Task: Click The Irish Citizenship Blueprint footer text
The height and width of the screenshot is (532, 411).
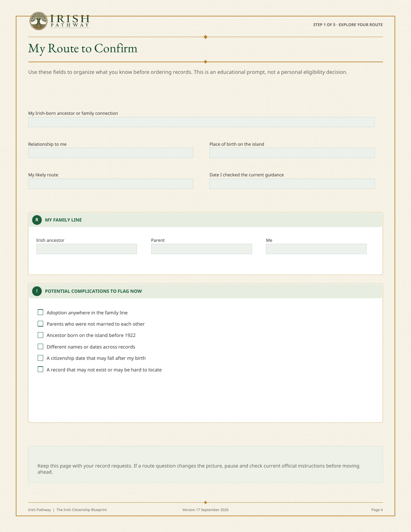Action: (x=82, y=510)
